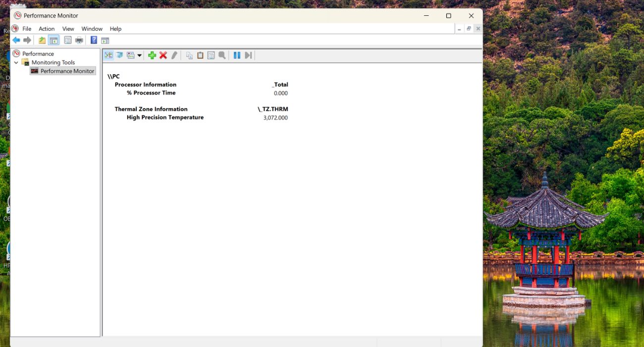Click Processor Information heading in report

click(x=146, y=85)
